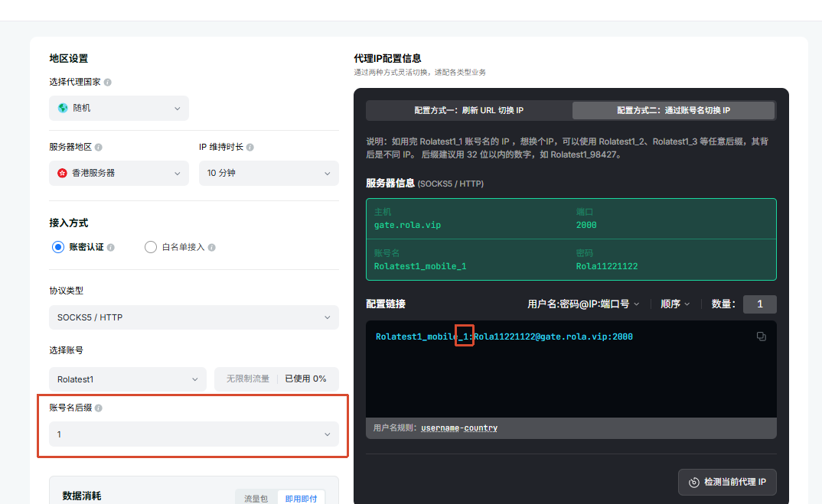Image resolution: width=822 pixels, height=504 pixels.
Task: Select 白名单接入 radio button
Action: tap(151, 247)
